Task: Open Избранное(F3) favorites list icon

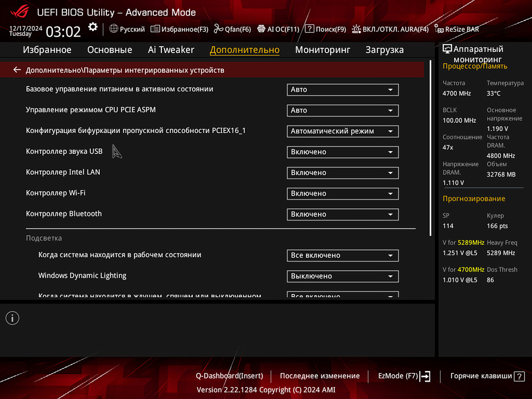Action: click(x=155, y=29)
